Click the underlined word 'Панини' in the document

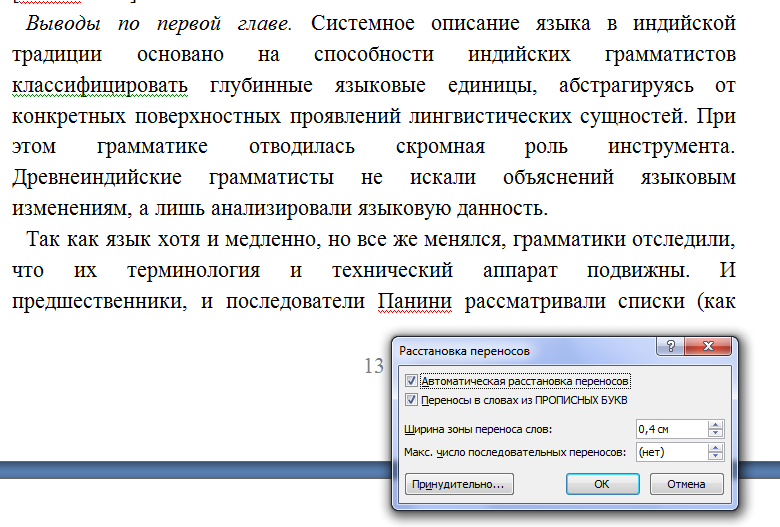click(x=414, y=302)
